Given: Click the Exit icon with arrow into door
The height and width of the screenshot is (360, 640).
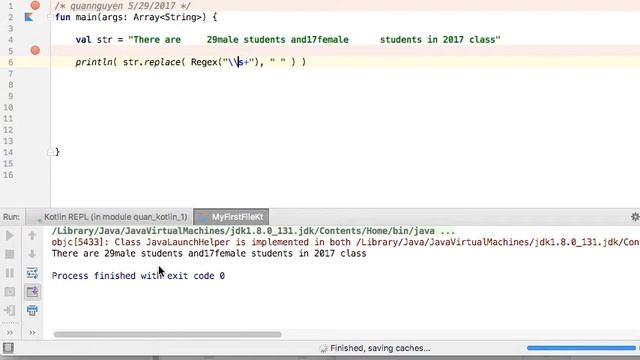Looking at the screenshot, I should [10, 311].
